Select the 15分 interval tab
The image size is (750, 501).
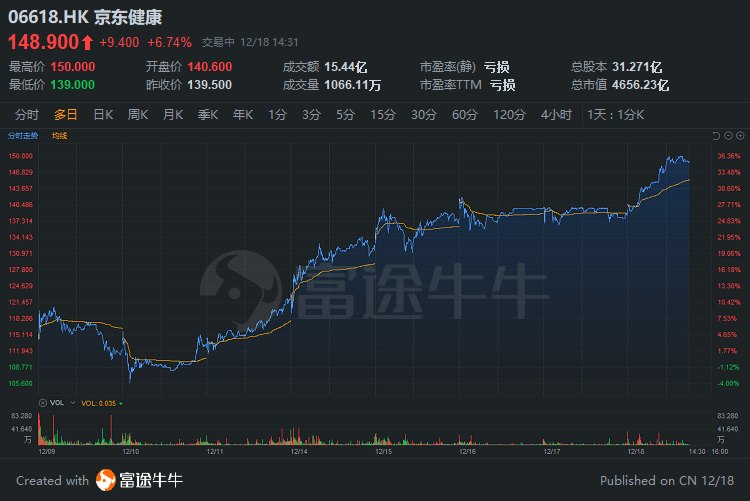click(383, 115)
